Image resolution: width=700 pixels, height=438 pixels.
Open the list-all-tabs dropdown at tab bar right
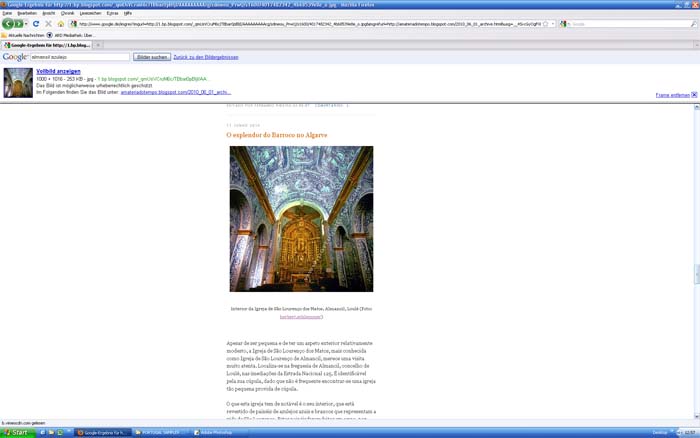(x=694, y=45)
